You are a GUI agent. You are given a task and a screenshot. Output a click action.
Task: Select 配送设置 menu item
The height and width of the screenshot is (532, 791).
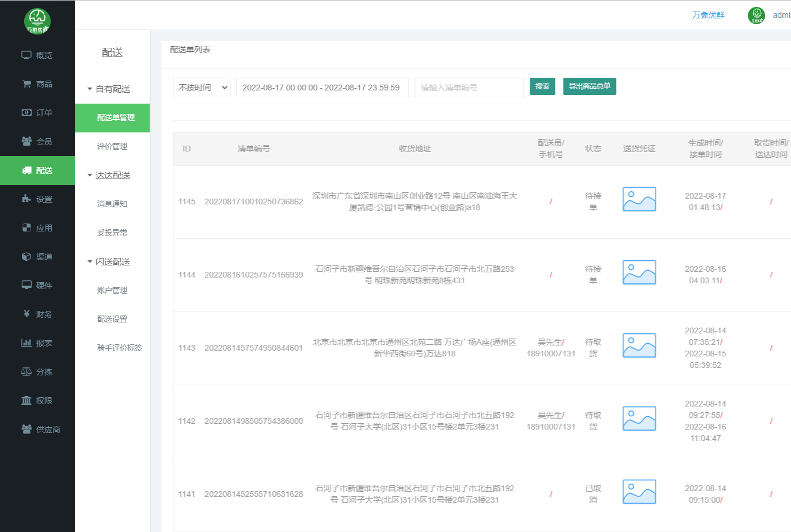pyautogui.click(x=112, y=319)
